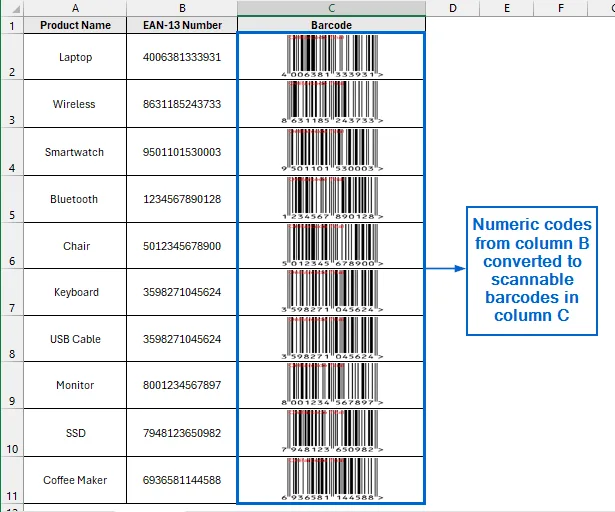The width and height of the screenshot is (615, 512).
Task: Select the Bluetooth barcode image
Action: 332,198
